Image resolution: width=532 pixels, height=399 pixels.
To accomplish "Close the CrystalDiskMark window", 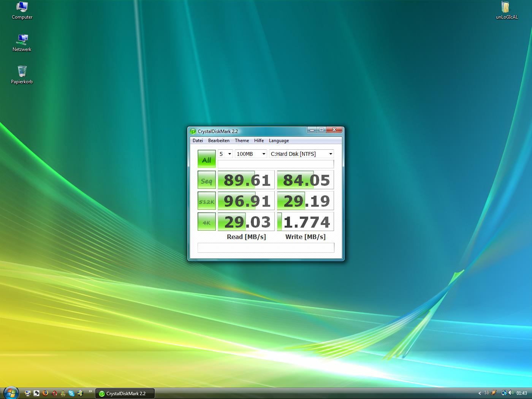I will coord(334,130).
